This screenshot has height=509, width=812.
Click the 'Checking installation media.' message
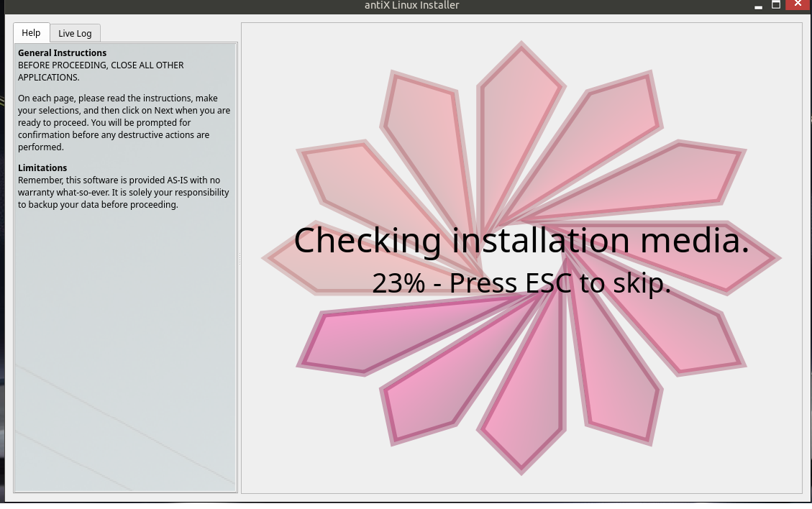[x=521, y=240]
